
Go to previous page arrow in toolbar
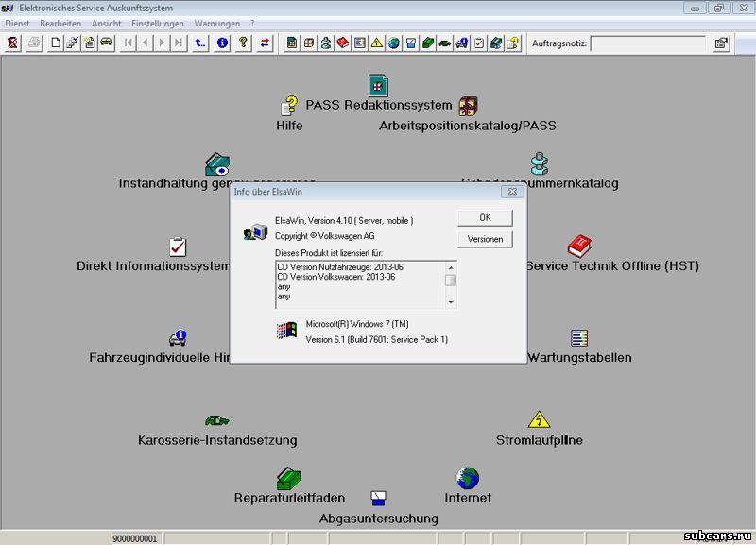(x=146, y=43)
